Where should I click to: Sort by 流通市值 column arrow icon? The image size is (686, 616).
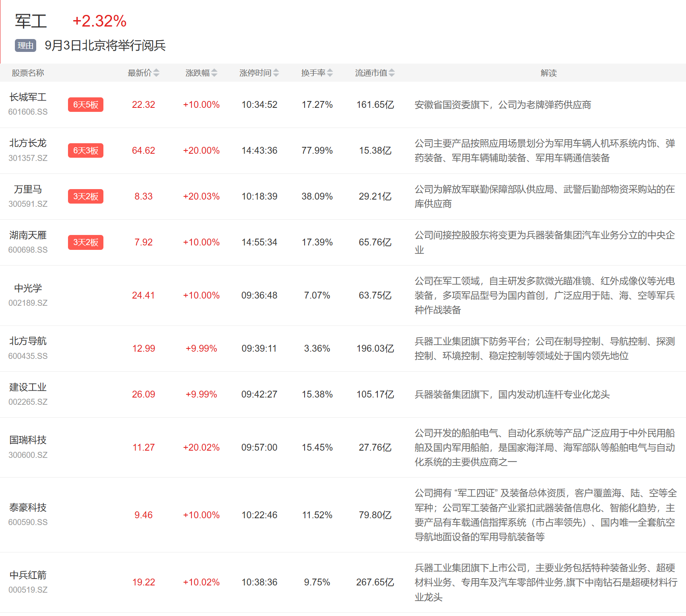[x=391, y=73]
